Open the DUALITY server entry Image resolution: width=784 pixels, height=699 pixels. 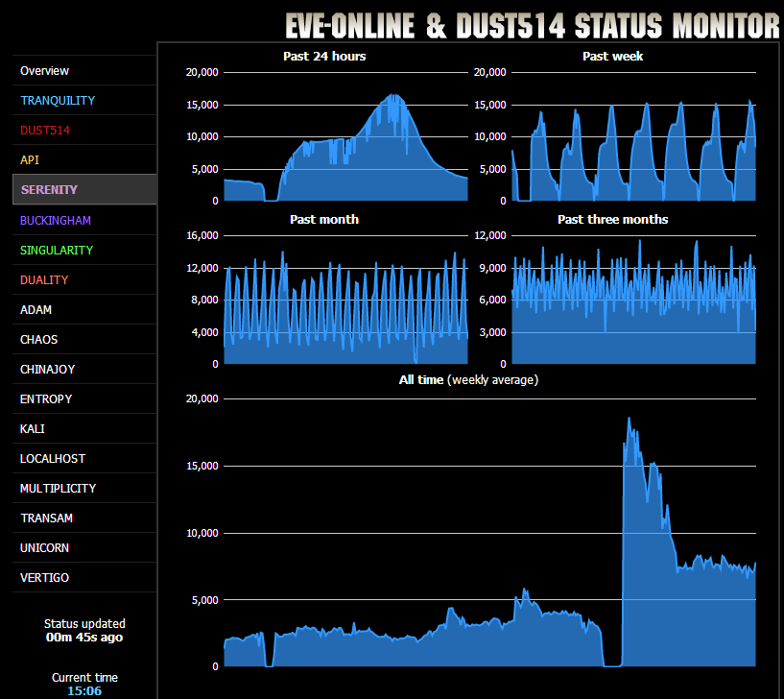[x=84, y=279]
